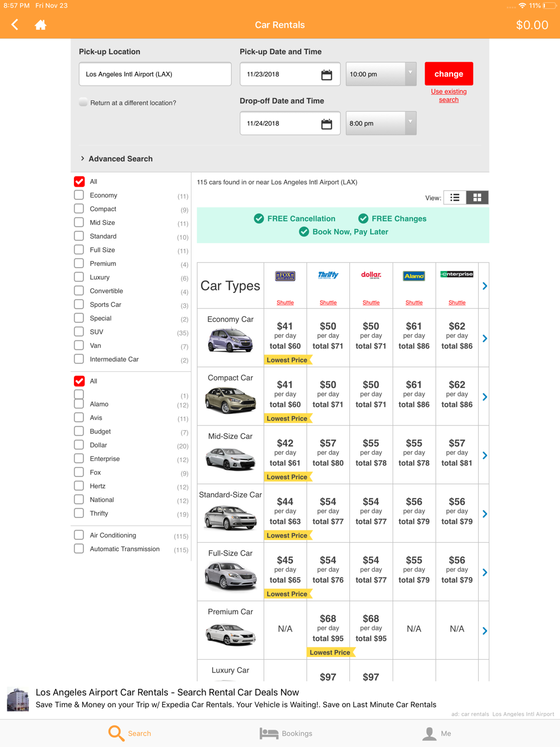Open drop-off date calendar icon

point(326,124)
